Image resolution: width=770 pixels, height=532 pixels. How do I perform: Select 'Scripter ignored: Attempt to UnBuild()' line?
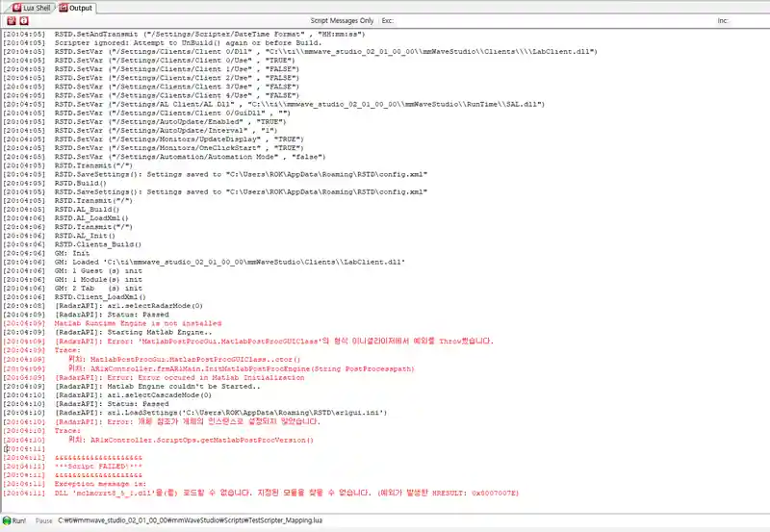[163, 43]
